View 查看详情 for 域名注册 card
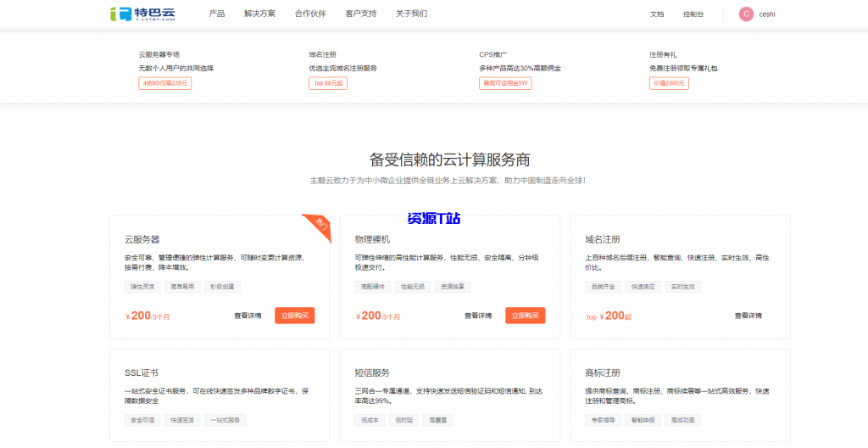This screenshot has height=448, width=868. point(748,316)
